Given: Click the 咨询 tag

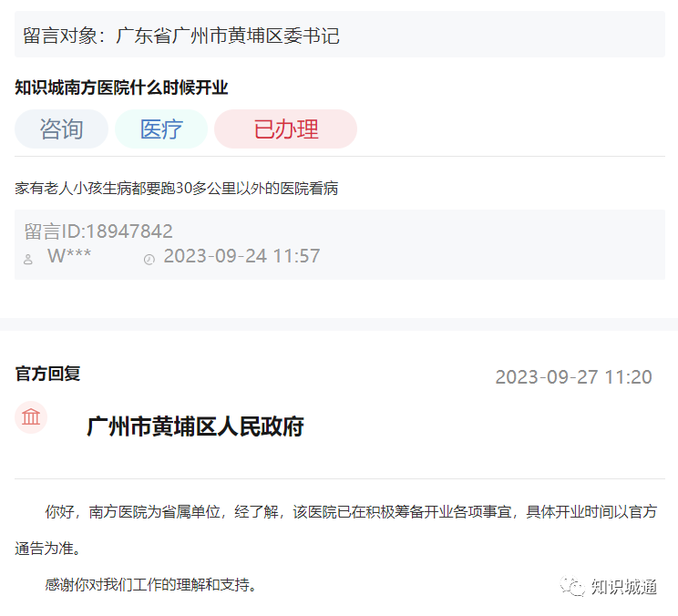Looking at the screenshot, I should 61,128.
